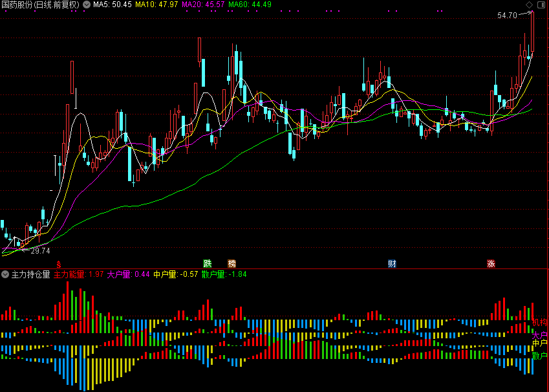549x392 pixels.
Task: Click the green 散户 legend label
Action: point(539,356)
